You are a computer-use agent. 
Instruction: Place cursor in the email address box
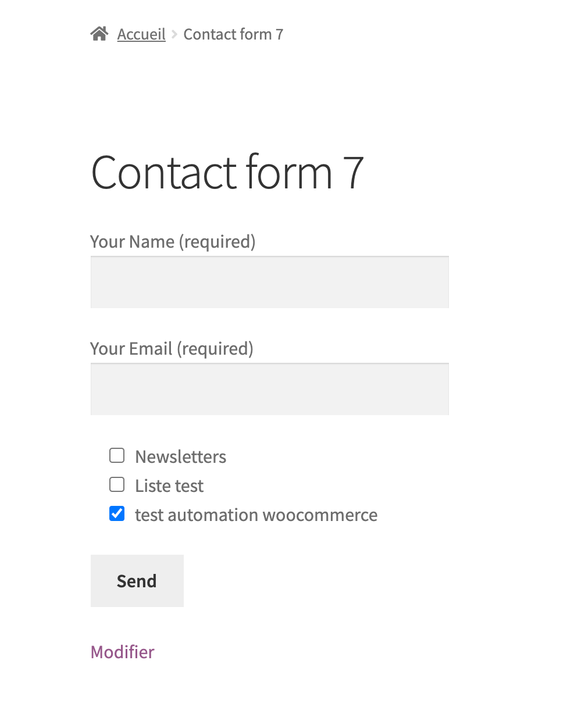click(x=270, y=389)
